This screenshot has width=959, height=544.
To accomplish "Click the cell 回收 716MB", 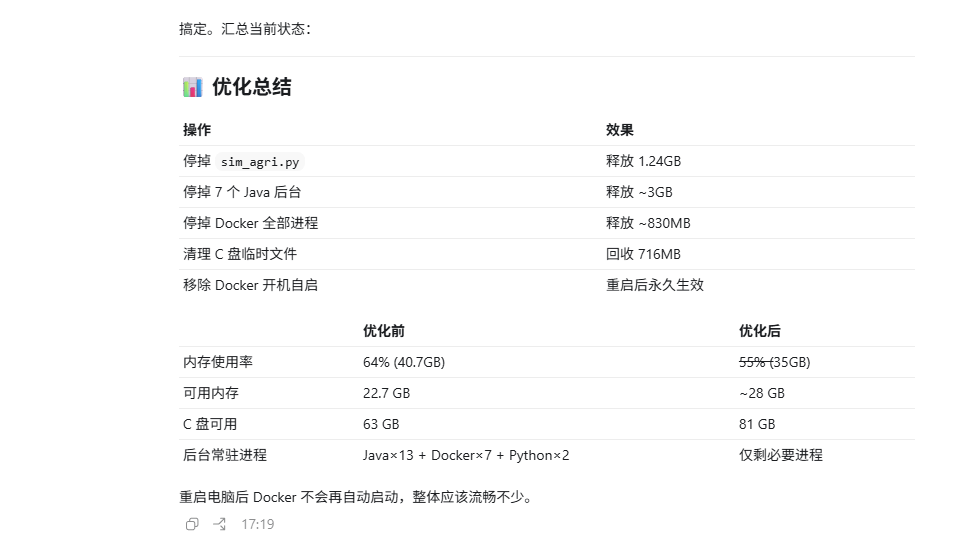I will tap(643, 254).
